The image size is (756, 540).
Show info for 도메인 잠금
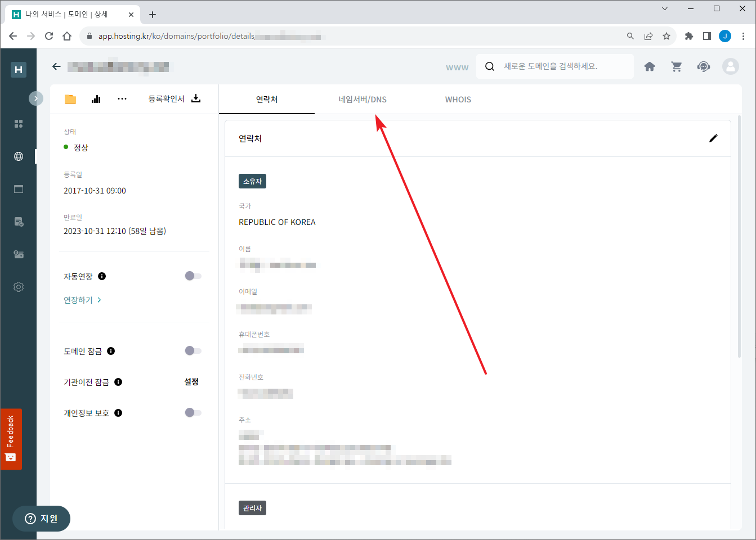click(x=111, y=351)
